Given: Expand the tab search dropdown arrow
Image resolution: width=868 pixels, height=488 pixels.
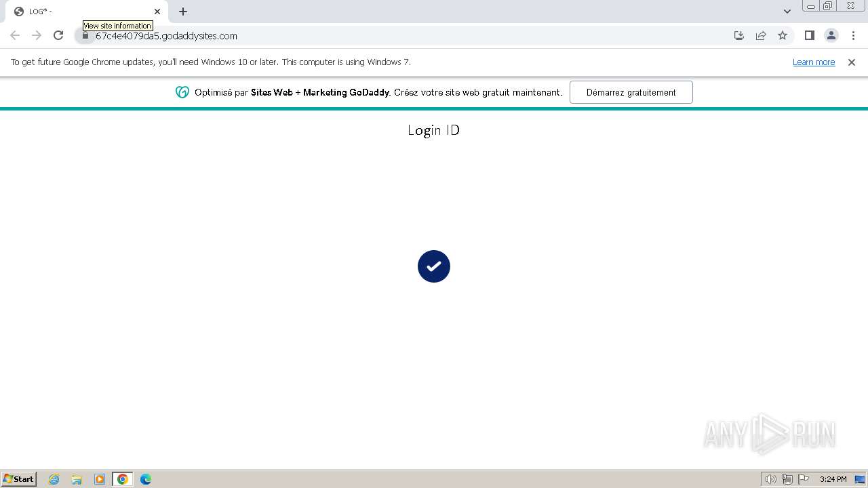Looking at the screenshot, I should (787, 12).
